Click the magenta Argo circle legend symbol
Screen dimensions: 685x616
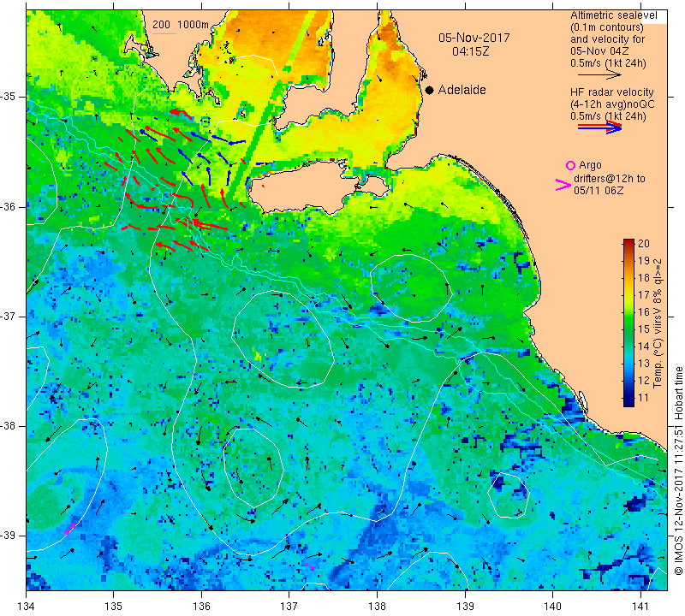[570, 165]
